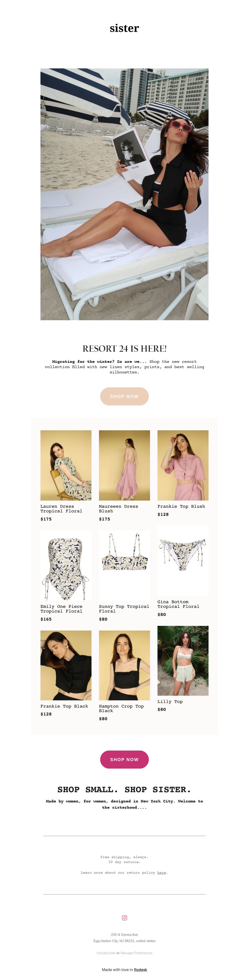The height and width of the screenshot is (980, 249).
Task: Open Frankie Top Blush product photo
Action: pyautogui.click(x=183, y=465)
